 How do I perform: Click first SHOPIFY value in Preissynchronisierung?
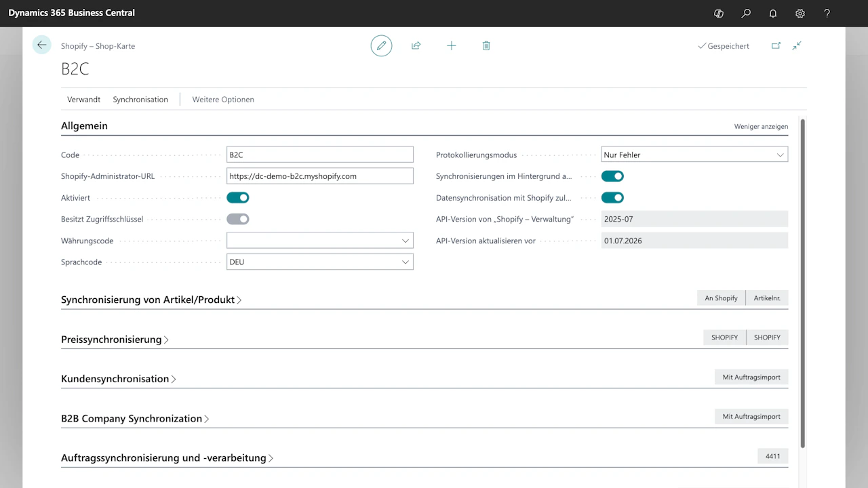click(x=724, y=338)
